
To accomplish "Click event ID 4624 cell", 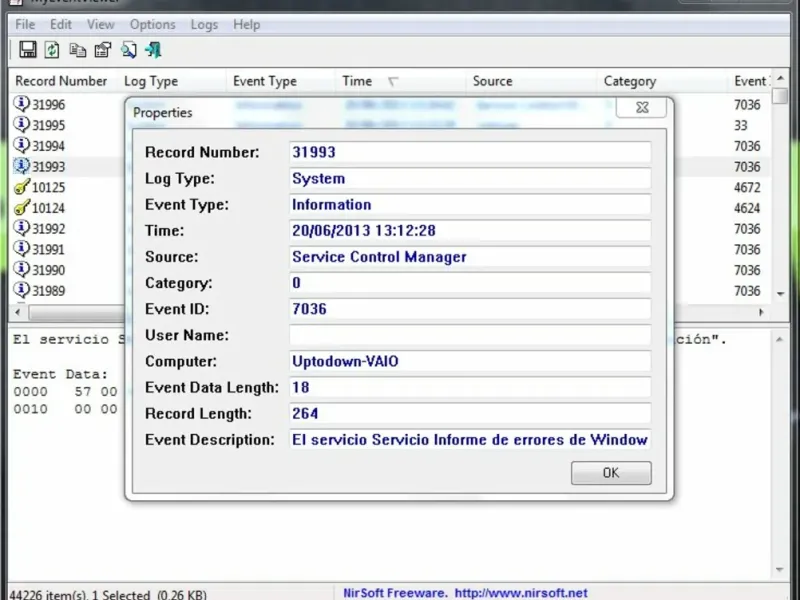I will pos(747,208).
